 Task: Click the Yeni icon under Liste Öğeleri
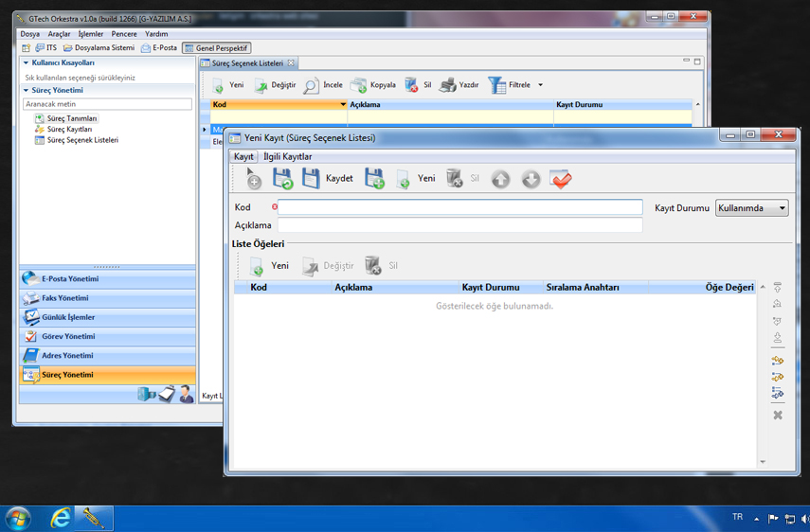point(257,266)
